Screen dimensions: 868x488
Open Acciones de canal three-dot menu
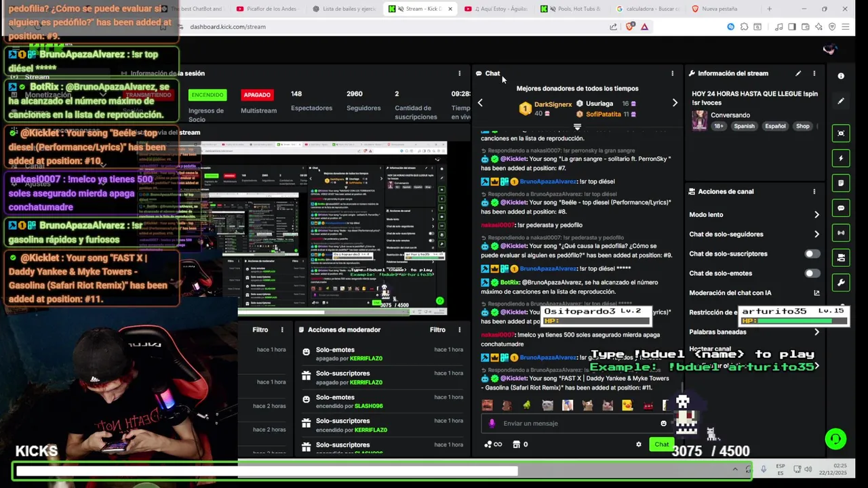814,192
